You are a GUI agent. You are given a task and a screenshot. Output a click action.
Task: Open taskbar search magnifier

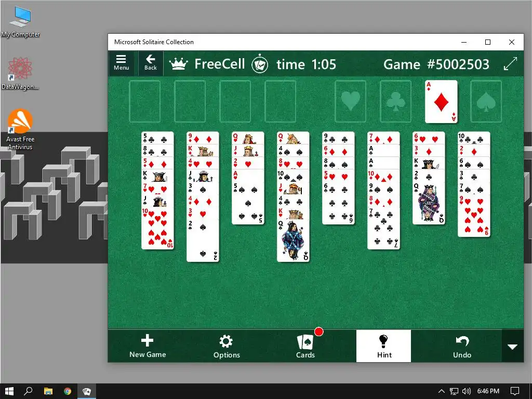(x=28, y=391)
